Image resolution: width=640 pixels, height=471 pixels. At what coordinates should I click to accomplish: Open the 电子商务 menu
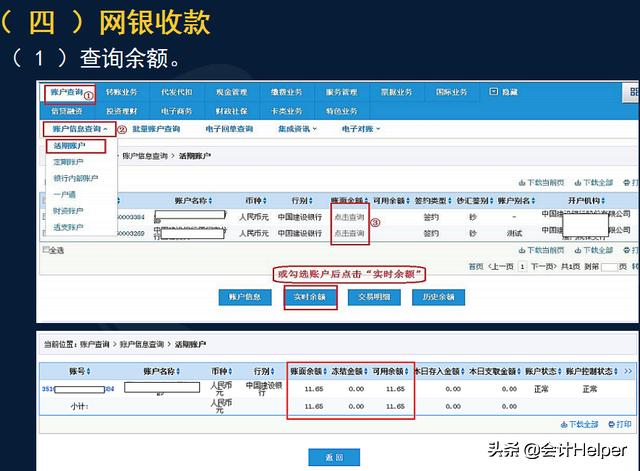[x=176, y=111]
